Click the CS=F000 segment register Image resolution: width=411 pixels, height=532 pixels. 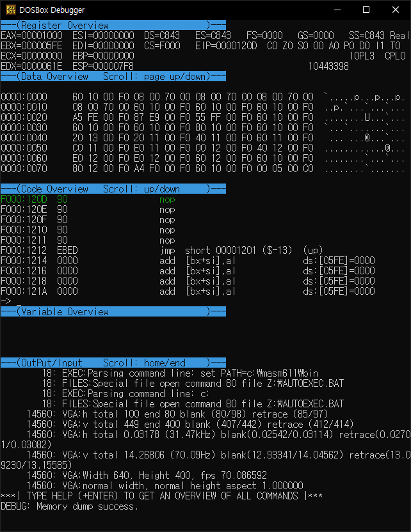point(162,45)
